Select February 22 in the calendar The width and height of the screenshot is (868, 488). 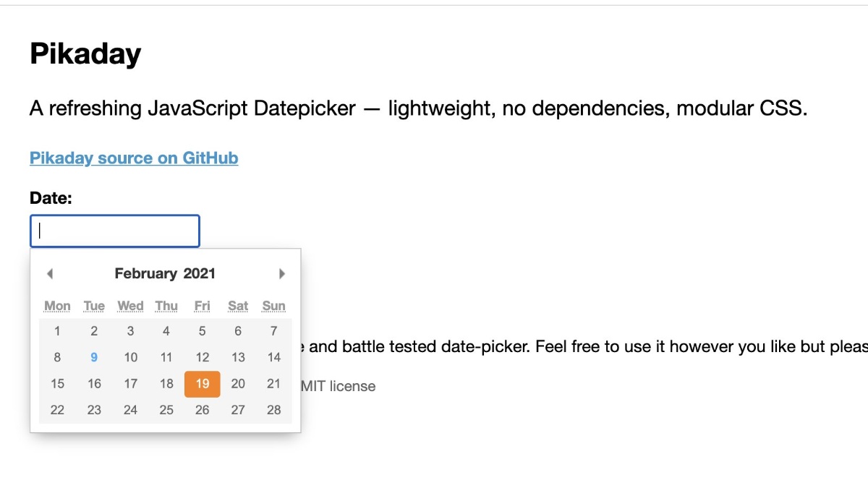click(58, 410)
